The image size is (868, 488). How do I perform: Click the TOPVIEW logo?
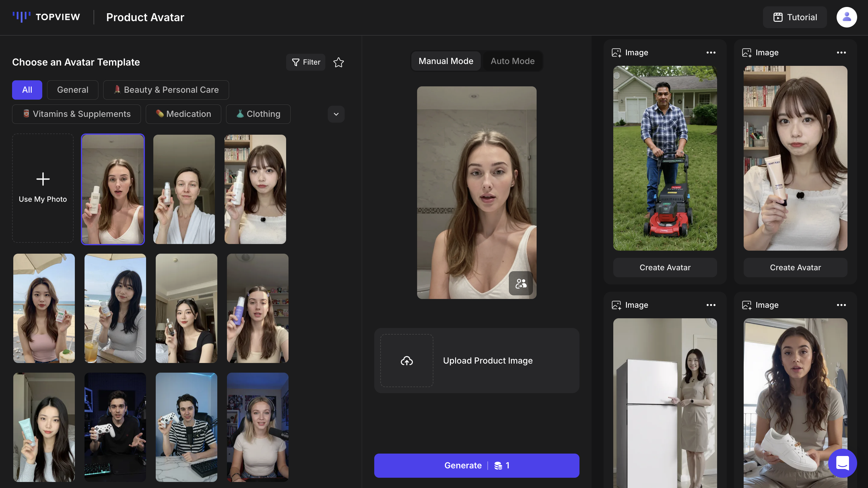tap(46, 17)
